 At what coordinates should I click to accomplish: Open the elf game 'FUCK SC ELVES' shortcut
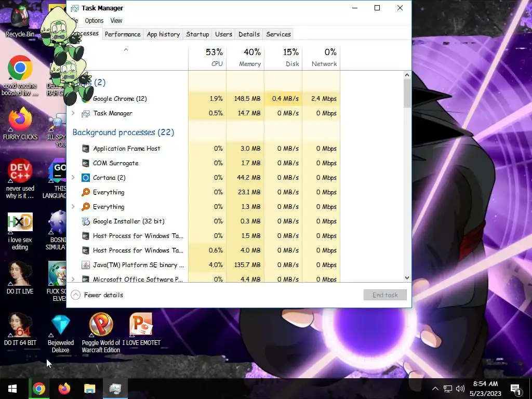pos(57,281)
